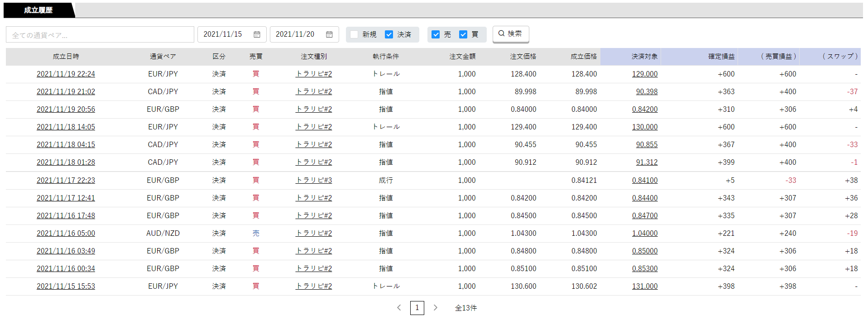Open trade dated 2021/11/19 22:24
This screenshot has width=868, height=320.
[66, 74]
